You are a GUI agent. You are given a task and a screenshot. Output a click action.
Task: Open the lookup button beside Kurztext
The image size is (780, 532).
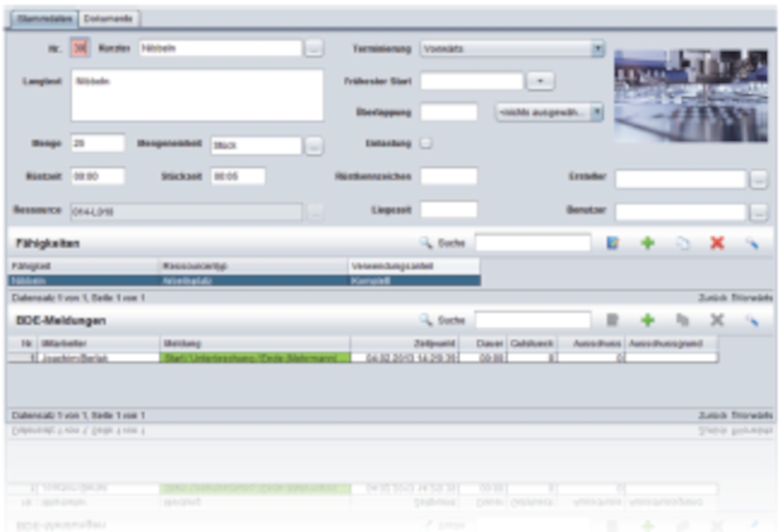coord(314,48)
